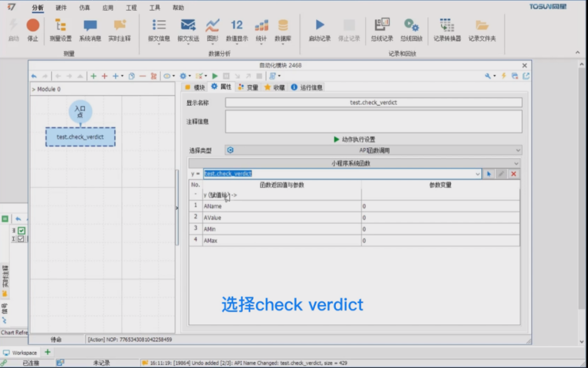588x368 pixels.
Task: Click the AValue parameter row
Action: click(354, 218)
